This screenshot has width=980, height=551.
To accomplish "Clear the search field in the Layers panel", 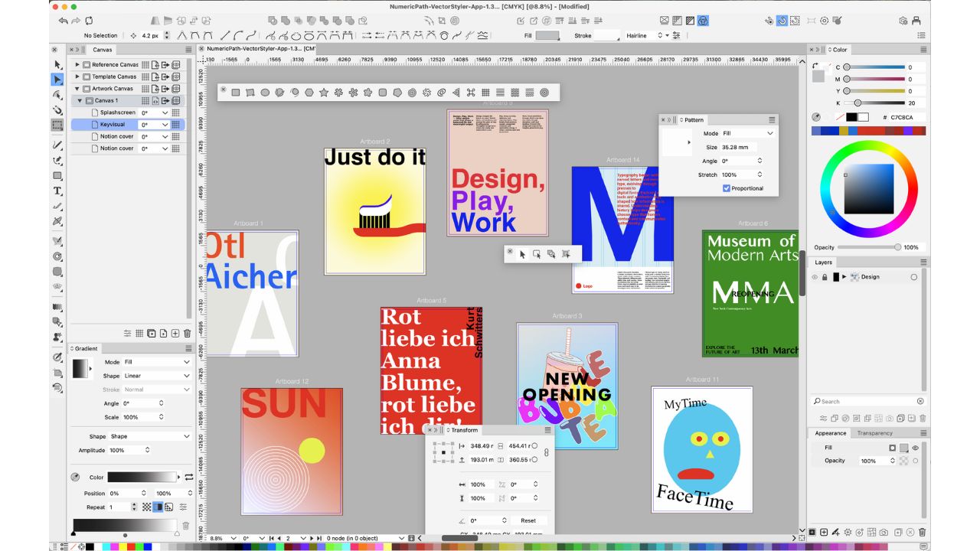I will pyautogui.click(x=920, y=401).
